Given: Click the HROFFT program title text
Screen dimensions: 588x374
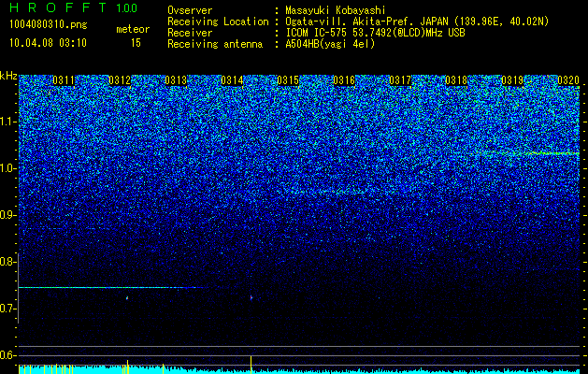Looking at the screenshot, I should click(x=59, y=7).
